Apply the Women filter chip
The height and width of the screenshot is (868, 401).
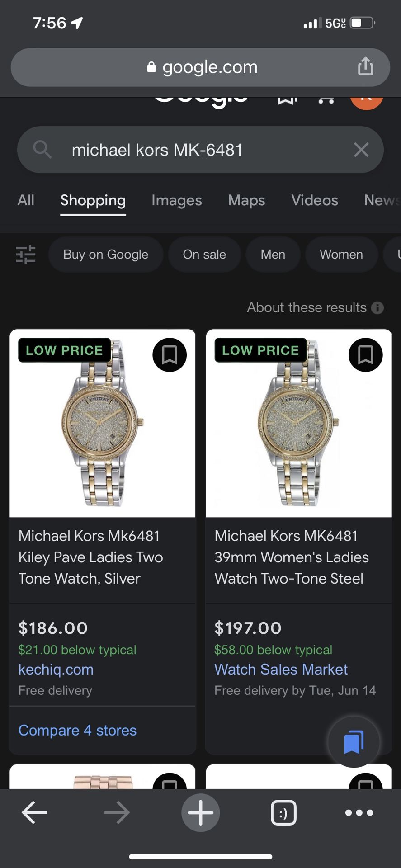(x=341, y=255)
